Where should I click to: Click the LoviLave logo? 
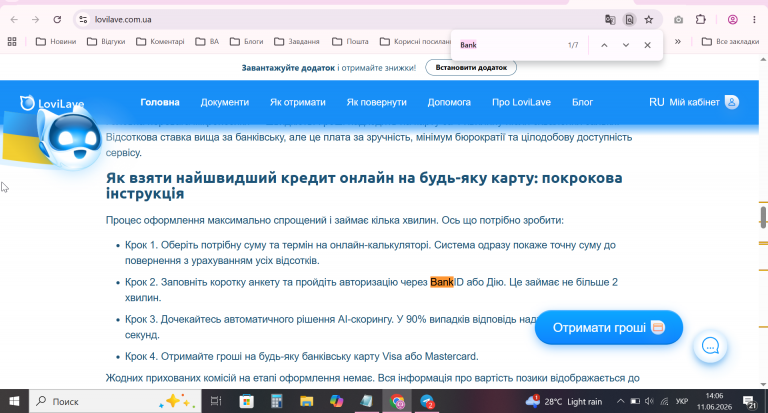tap(52, 103)
